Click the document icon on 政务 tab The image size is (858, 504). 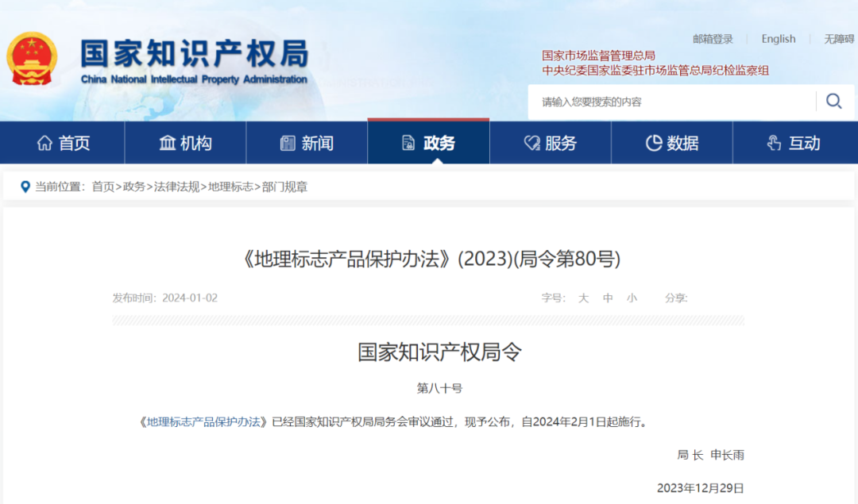[406, 143]
